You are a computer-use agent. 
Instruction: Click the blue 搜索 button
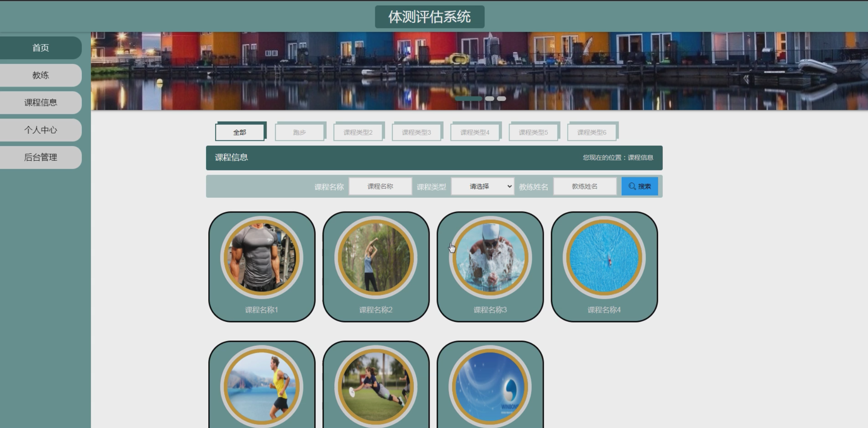pyautogui.click(x=640, y=186)
